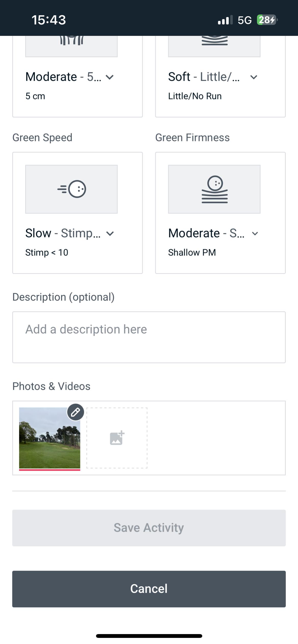
Task: Tap the Stimp < 10 subtitle text
Action: (x=47, y=253)
